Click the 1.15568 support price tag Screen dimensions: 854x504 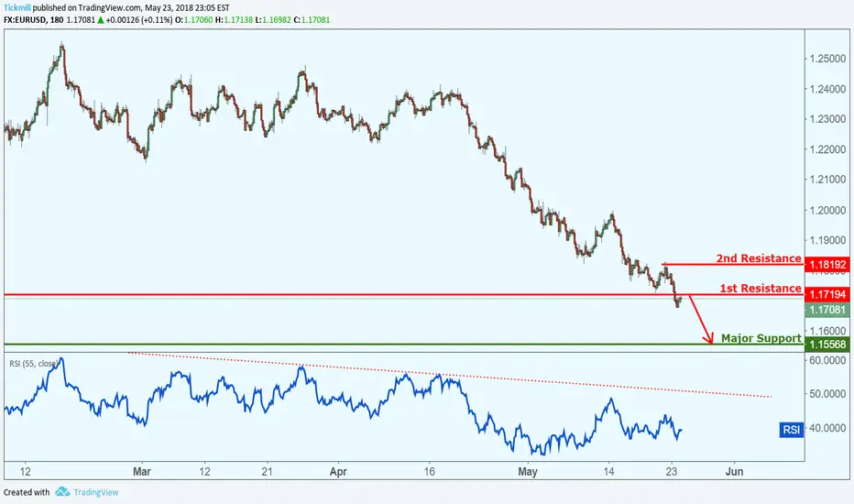coord(827,345)
